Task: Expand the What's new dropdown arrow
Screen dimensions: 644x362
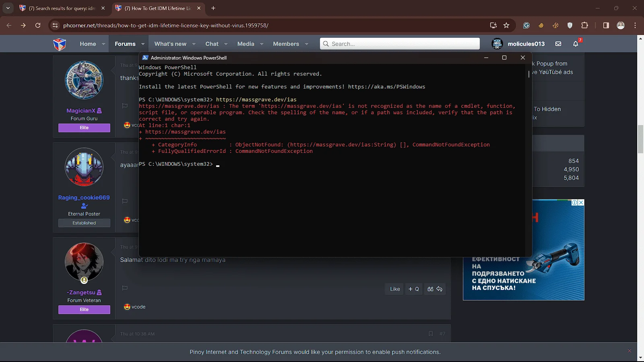Action: point(194,44)
